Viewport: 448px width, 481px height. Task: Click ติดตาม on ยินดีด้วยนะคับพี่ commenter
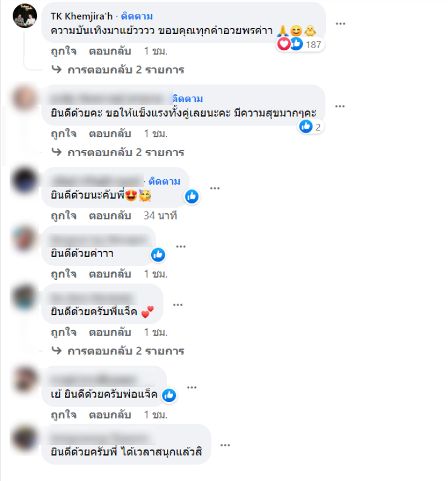click(x=165, y=181)
